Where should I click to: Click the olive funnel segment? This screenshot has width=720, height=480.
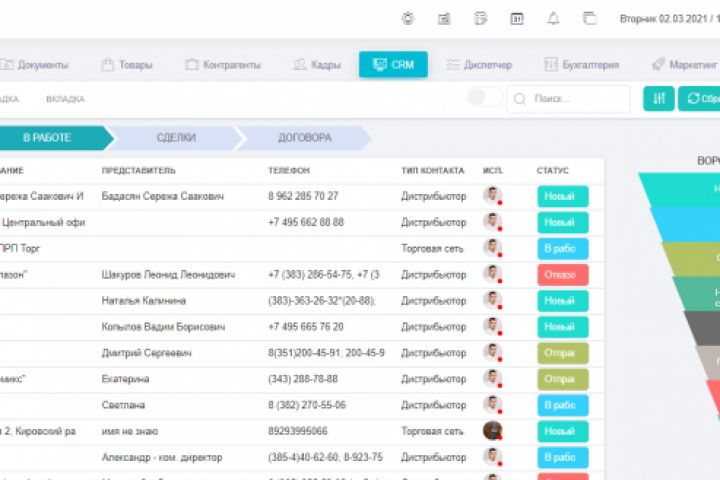tap(693, 259)
